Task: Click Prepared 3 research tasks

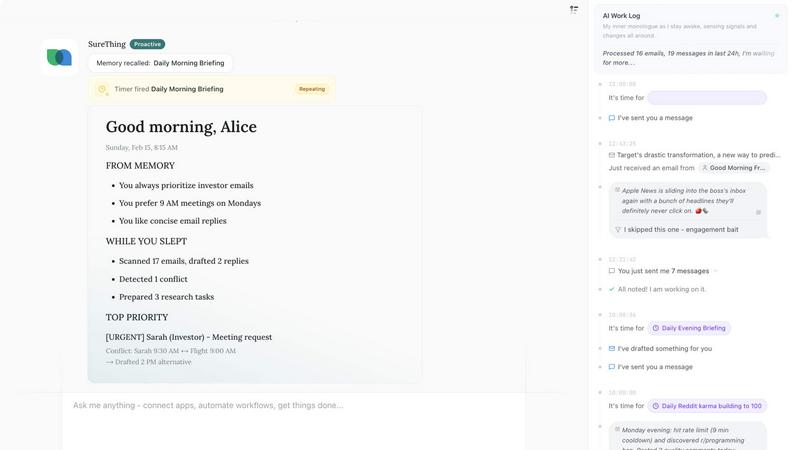Action: (166, 297)
